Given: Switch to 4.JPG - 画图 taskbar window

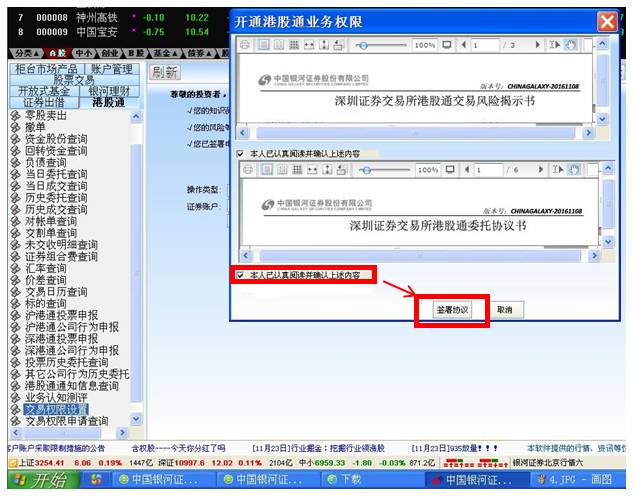Looking at the screenshot, I should click(576, 480).
